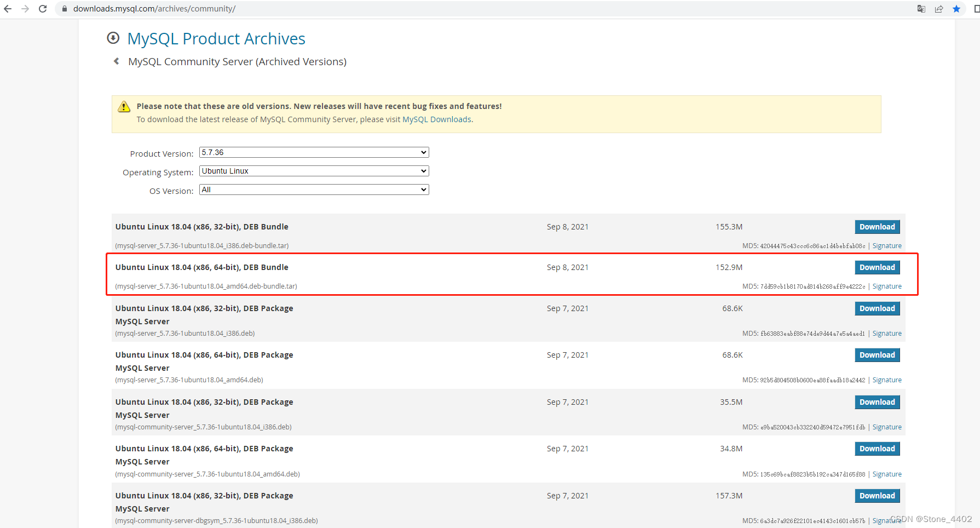This screenshot has width=980, height=528.
Task: Download the mysql-community-server amd64.deb, 34.8M
Action: pyautogui.click(x=877, y=449)
